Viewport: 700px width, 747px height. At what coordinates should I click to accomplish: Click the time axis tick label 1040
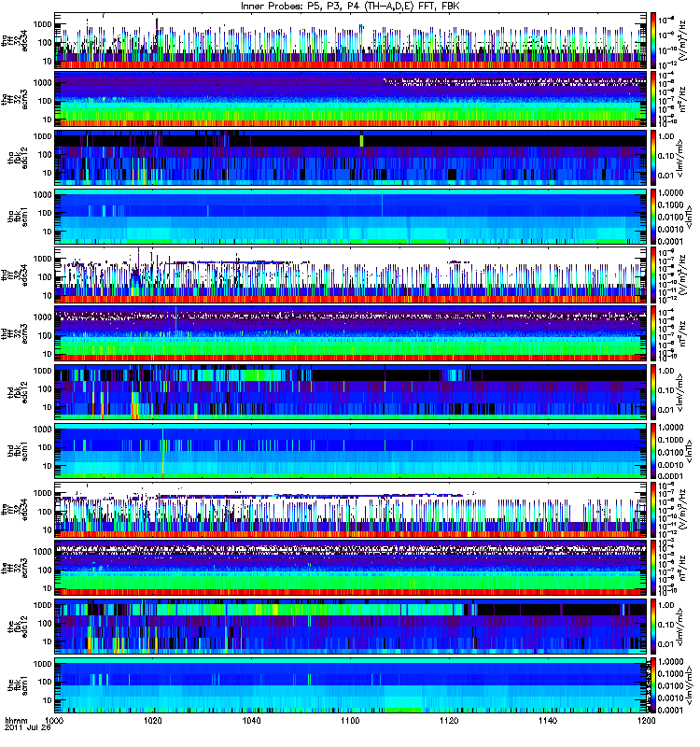251,721
